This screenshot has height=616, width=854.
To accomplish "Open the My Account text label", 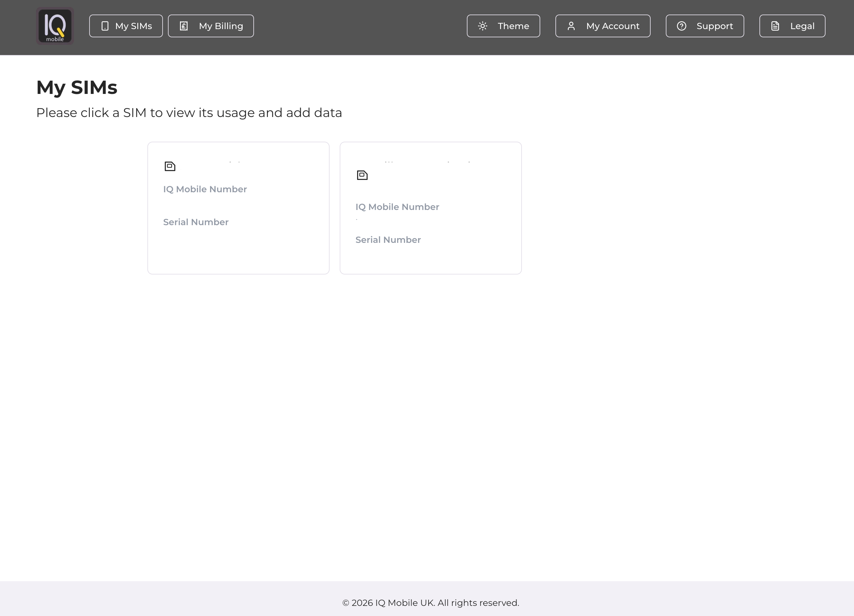I will pyautogui.click(x=613, y=26).
